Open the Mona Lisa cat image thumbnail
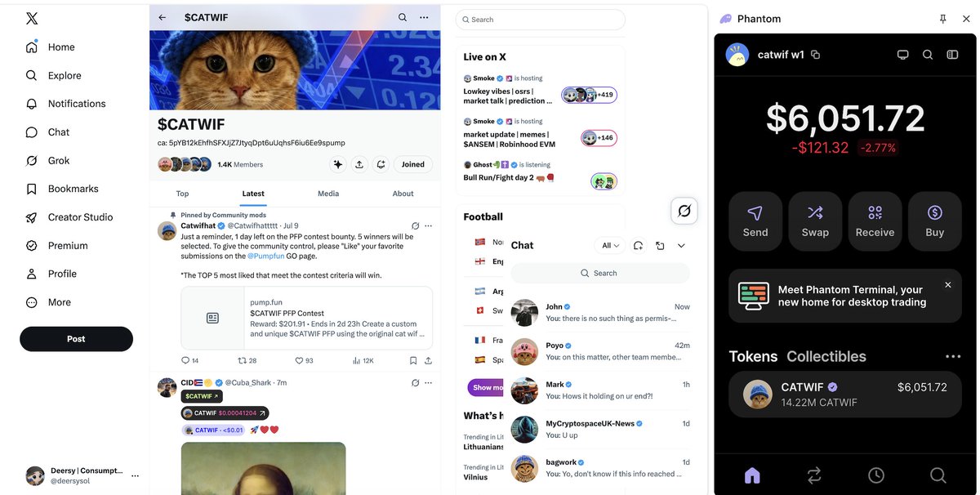The image size is (980, 495). click(x=263, y=469)
